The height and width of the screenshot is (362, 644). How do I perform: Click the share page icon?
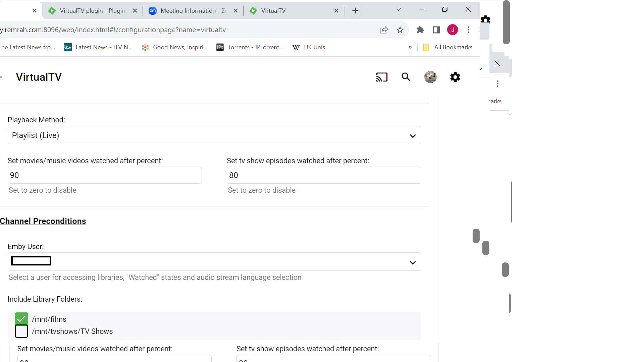click(384, 30)
